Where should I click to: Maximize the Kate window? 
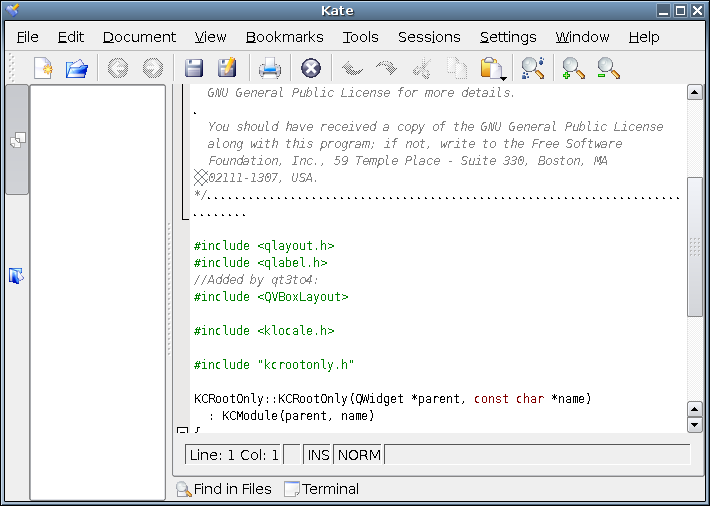pyautogui.click(x=680, y=10)
